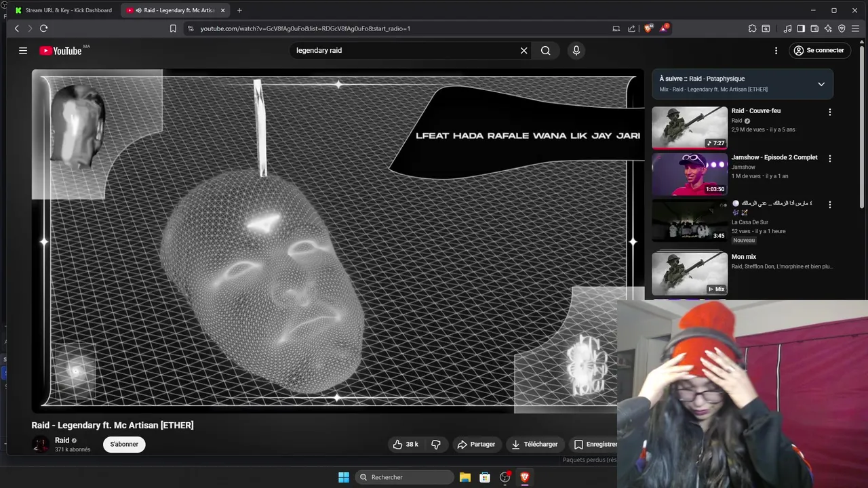
Task: Open title link Raid - Couvre-feu
Action: (x=755, y=110)
